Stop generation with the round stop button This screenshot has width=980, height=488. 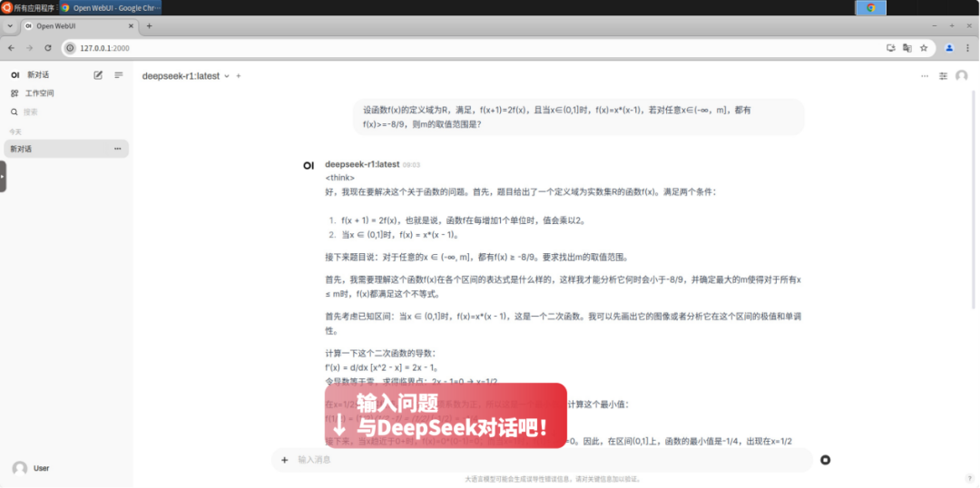(825, 460)
